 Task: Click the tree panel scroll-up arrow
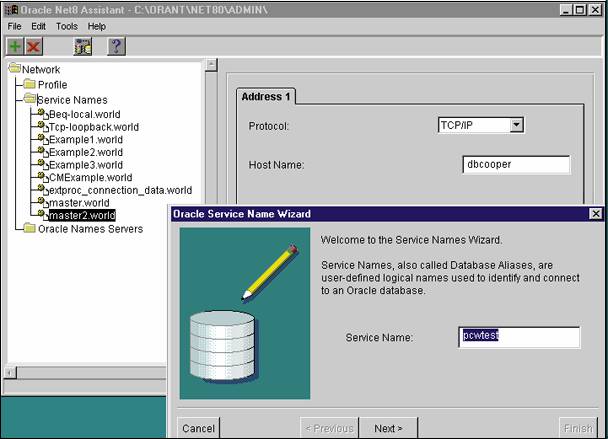pos(211,66)
